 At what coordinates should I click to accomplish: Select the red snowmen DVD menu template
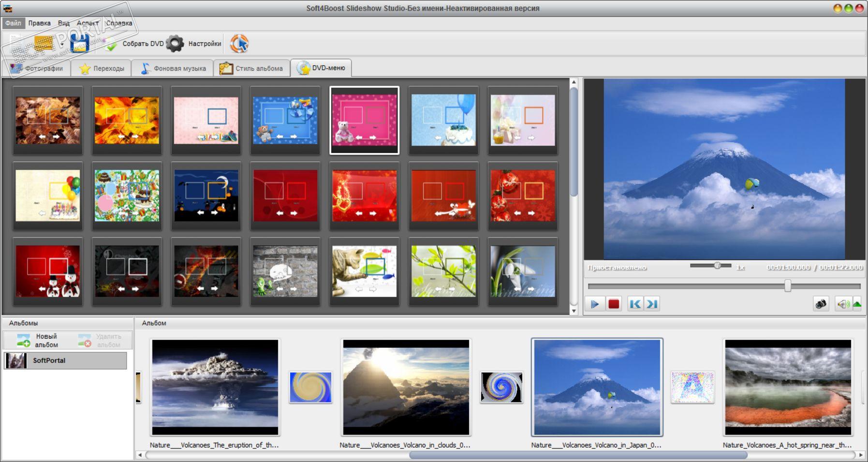click(48, 271)
